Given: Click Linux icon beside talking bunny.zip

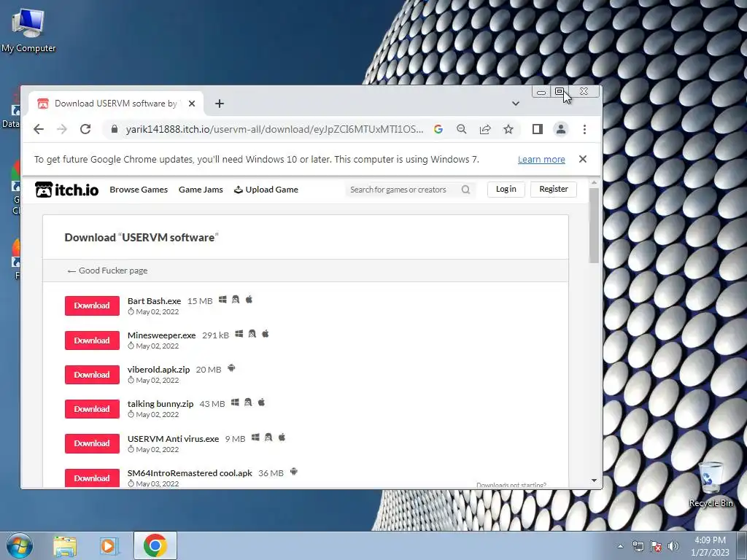Looking at the screenshot, I should [248, 402].
